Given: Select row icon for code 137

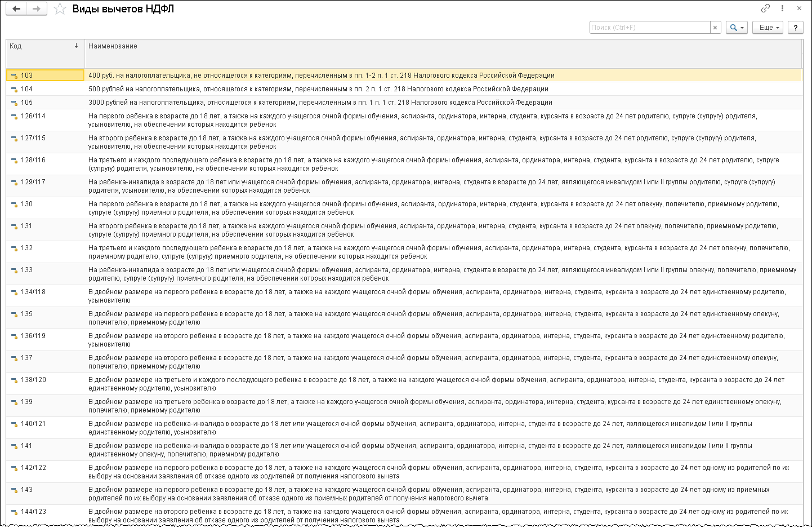Looking at the screenshot, I should click(x=15, y=358).
